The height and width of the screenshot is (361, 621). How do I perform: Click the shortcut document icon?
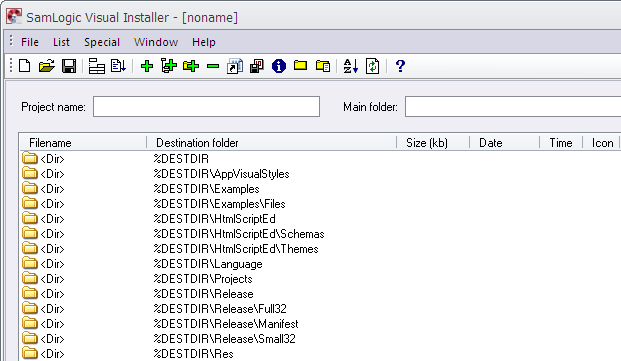(235, 66)
